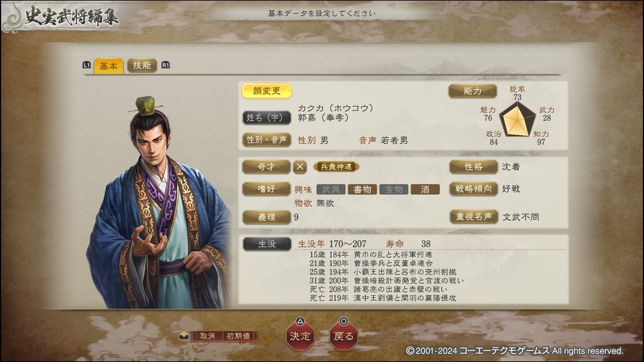The width and height of the screenshot is (644, 362).
Task: Click the X icon beside 奇才
Action: pyautogui.click(x=300, y=167)
